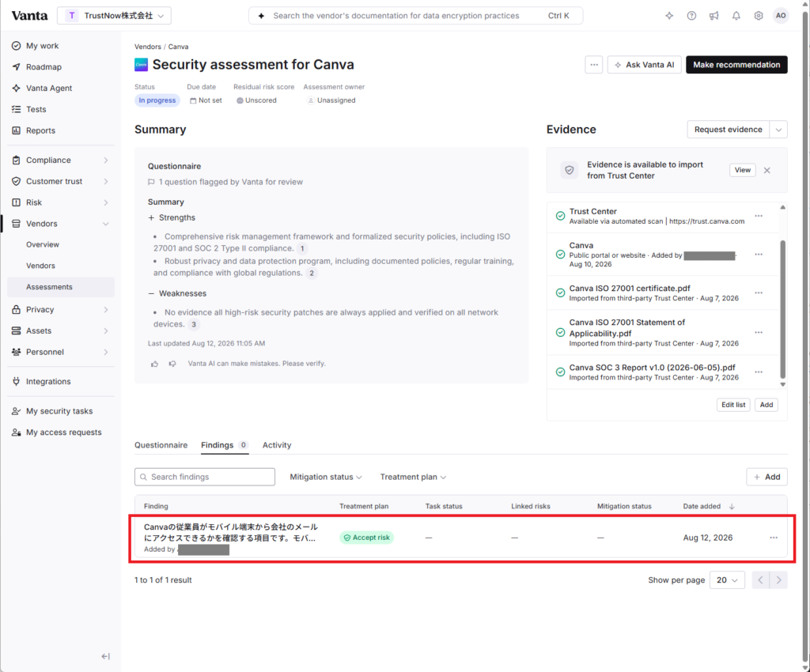Dismiss the Trust Center import evidence banner
810x672 pixels.
[x=766, y=170]
